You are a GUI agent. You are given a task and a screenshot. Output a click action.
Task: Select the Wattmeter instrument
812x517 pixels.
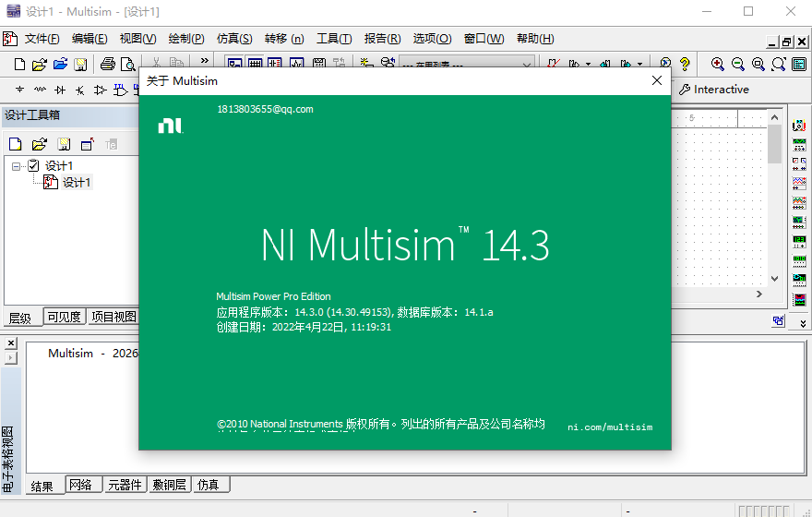pos(799,163)
